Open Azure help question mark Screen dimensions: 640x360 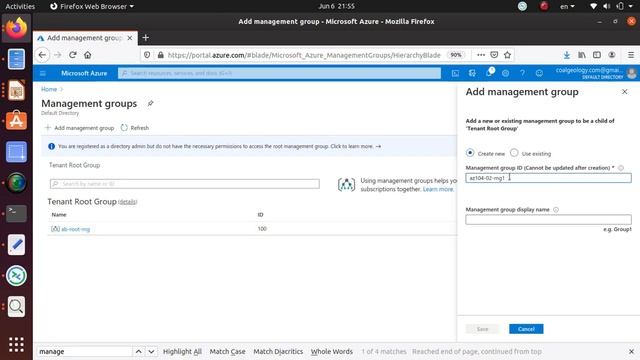(x=522, y=73)
